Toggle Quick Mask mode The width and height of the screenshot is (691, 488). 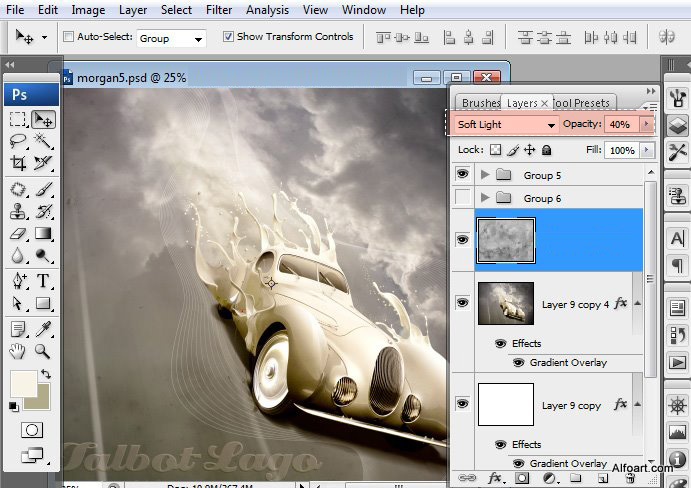32,430
